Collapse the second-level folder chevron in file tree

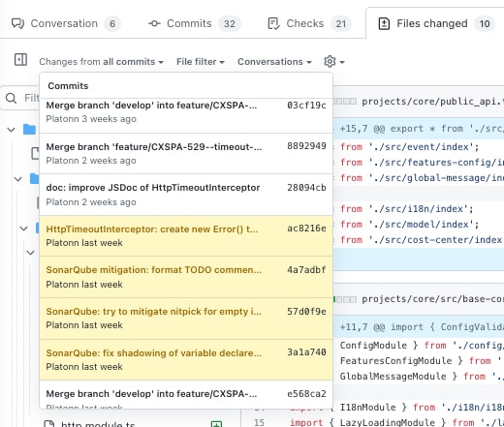point(18,178)
